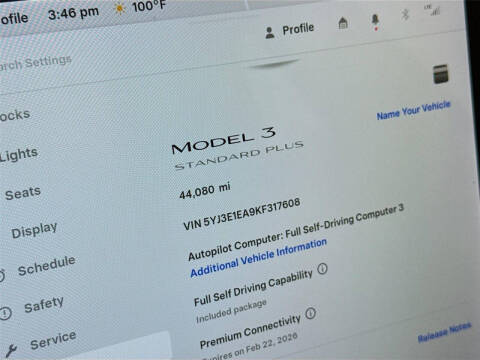This screenshot has width=480, height=360.
Task: Open the Release Notes link
Action: point(444,332)
